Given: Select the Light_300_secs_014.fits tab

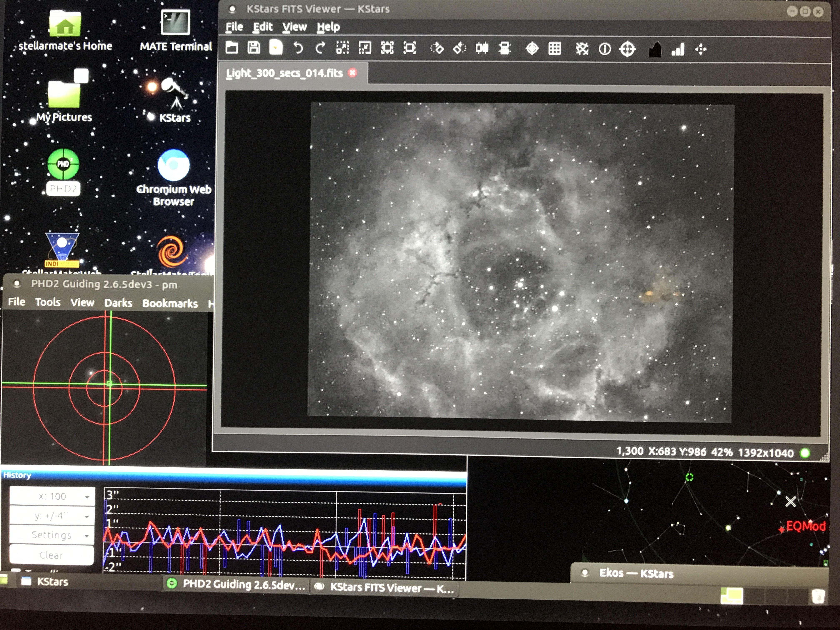Looking at the screenshot, I should [284, 73].
